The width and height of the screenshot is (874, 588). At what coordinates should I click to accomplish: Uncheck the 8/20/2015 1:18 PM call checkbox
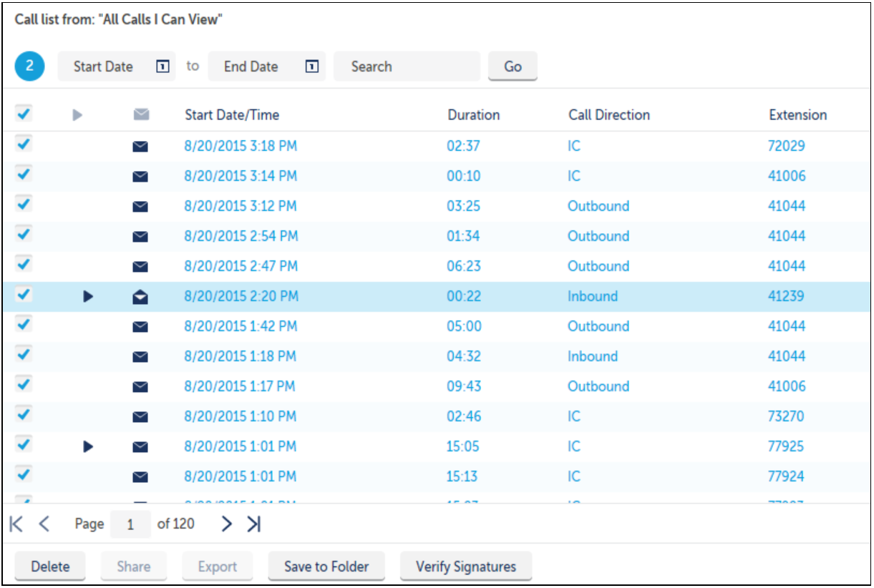point(24,355)
